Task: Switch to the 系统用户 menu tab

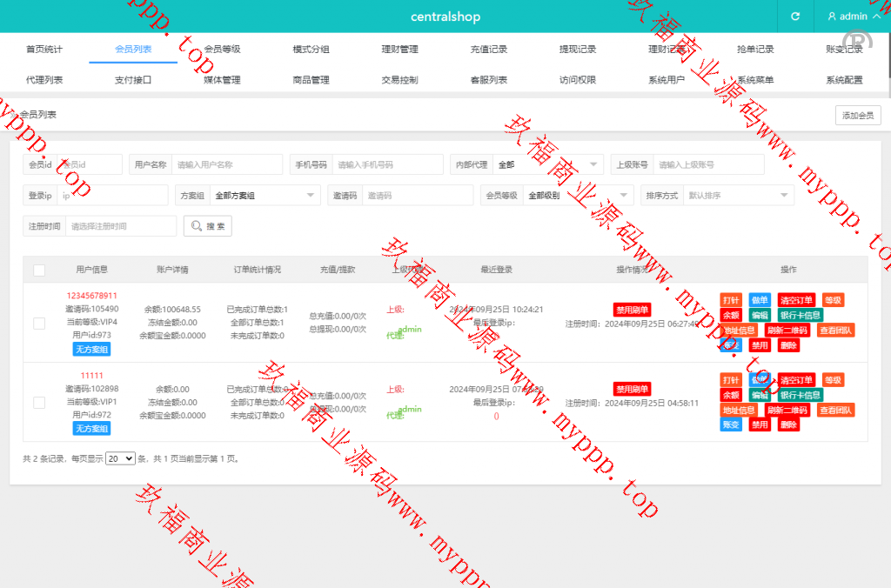Action: tap(667, 80)
